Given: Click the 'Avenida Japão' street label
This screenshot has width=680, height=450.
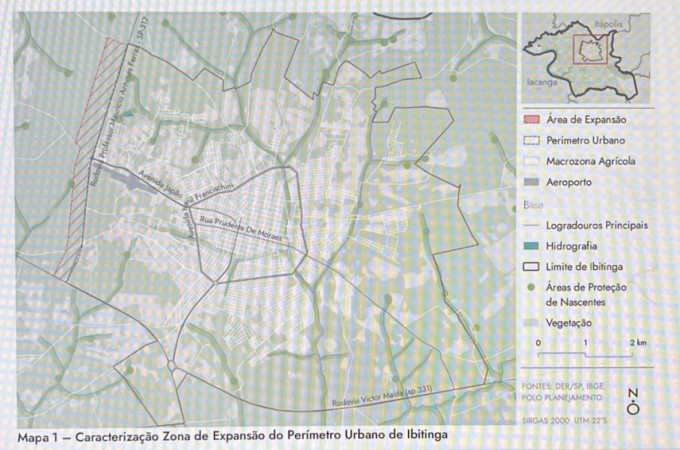Looking at the screenshot, I should [x=160, y=185].
